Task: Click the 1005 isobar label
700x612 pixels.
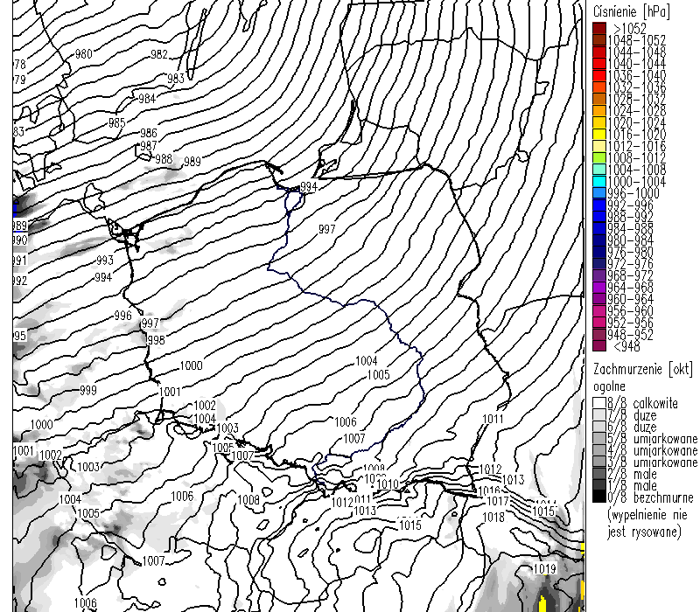Action: (378, 374)
